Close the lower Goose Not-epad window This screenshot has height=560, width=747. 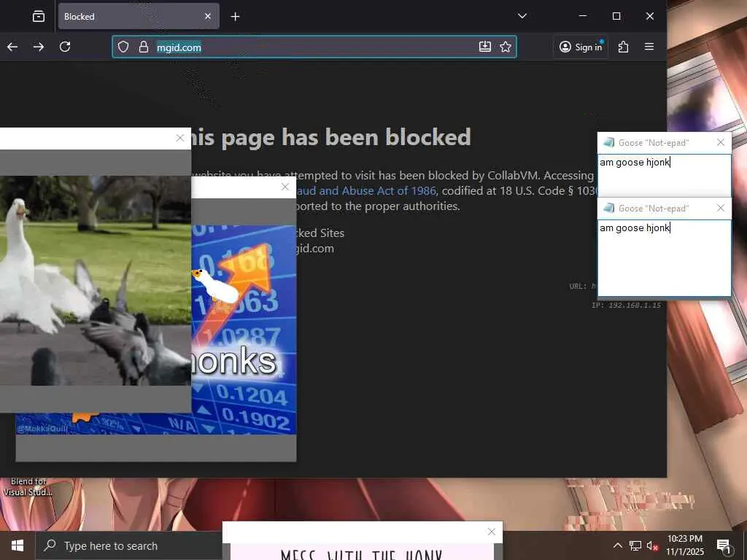(721, 208)
